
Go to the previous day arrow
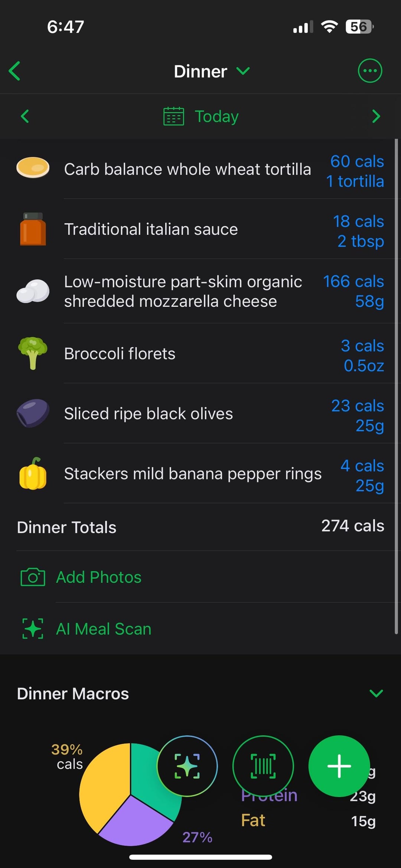pos(25,116)
